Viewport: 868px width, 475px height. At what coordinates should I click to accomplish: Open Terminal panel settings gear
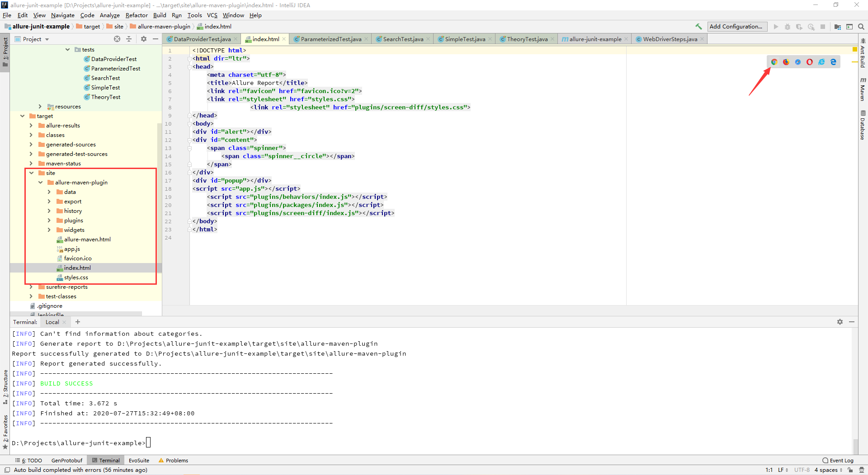(x=840, y=322)
